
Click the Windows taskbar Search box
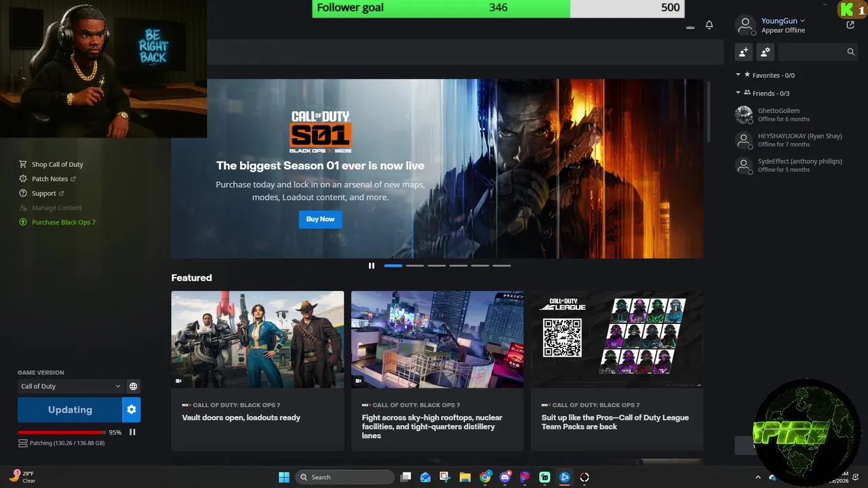346,477
